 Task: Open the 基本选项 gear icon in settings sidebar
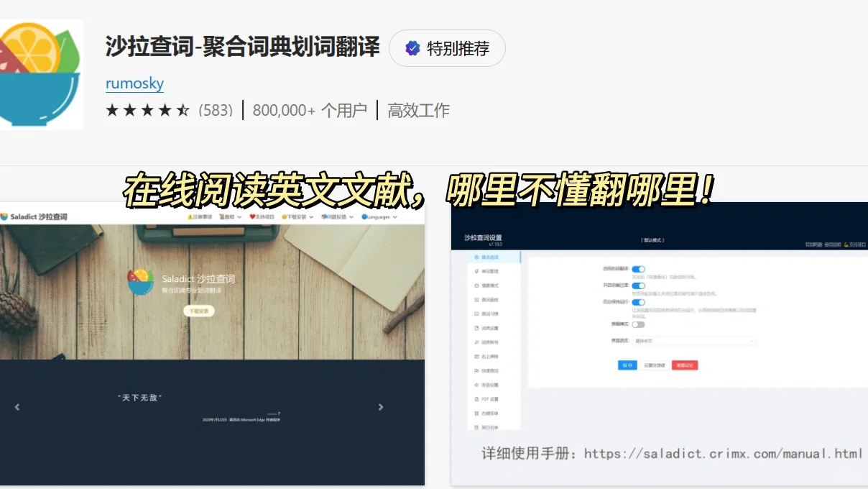coord(475,257)
